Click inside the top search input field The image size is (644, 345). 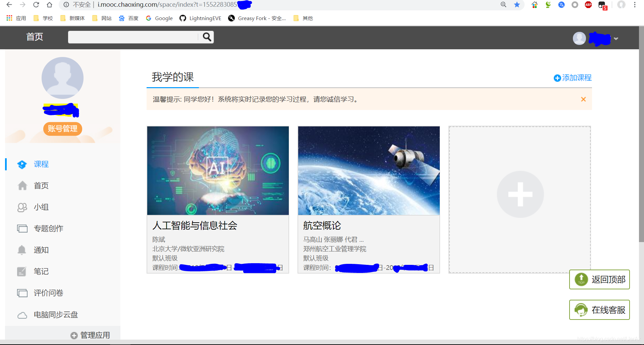tap(132, 37)
